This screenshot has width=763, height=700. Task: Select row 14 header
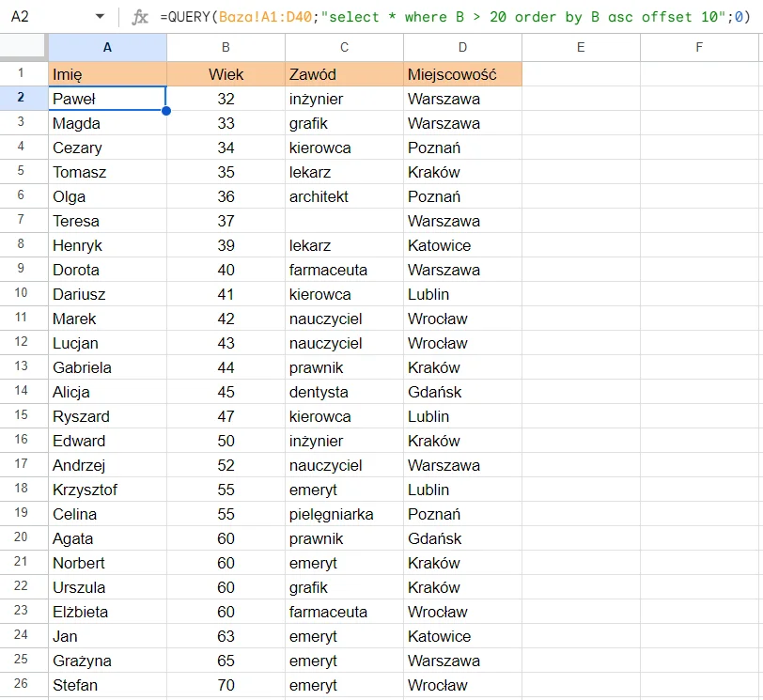pos(23,392)
